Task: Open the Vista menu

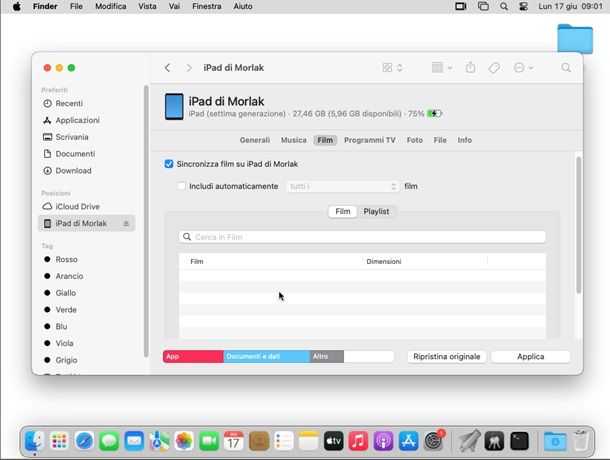Action: tap(147, 6)
